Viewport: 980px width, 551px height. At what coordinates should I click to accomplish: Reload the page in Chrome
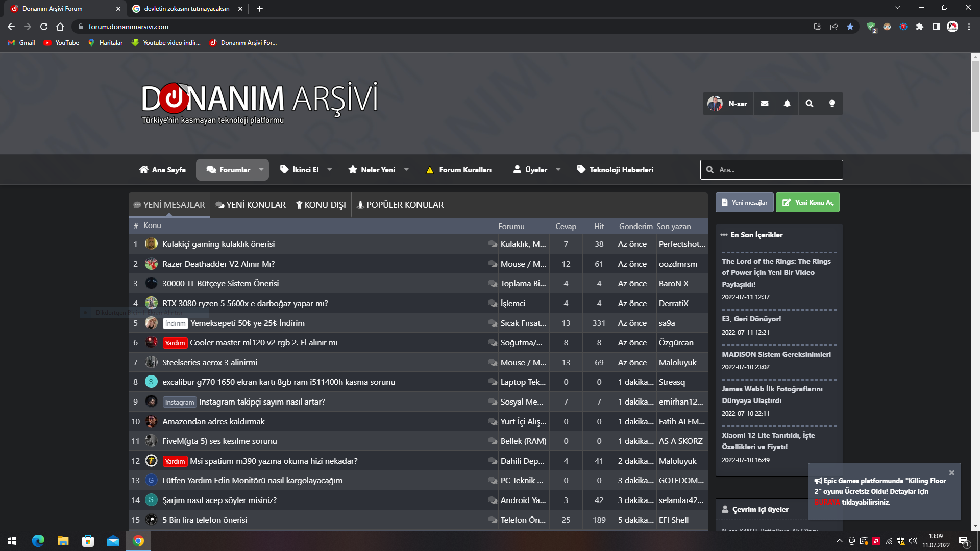coord(44,27)
